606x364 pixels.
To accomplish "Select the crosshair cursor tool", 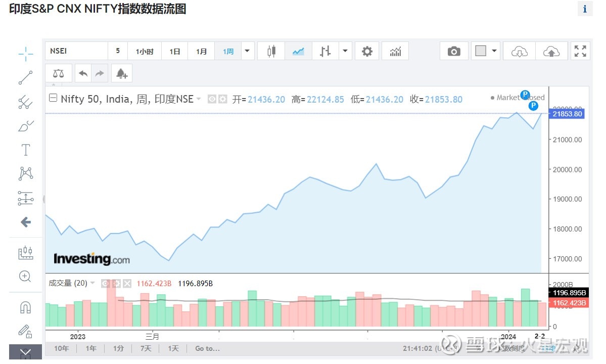I will [25, 54].
